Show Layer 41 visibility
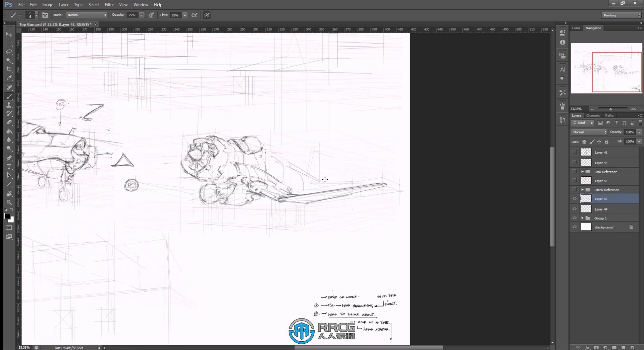Image resolution: width=644 pixels, height=350 pixels. [575, 152]
